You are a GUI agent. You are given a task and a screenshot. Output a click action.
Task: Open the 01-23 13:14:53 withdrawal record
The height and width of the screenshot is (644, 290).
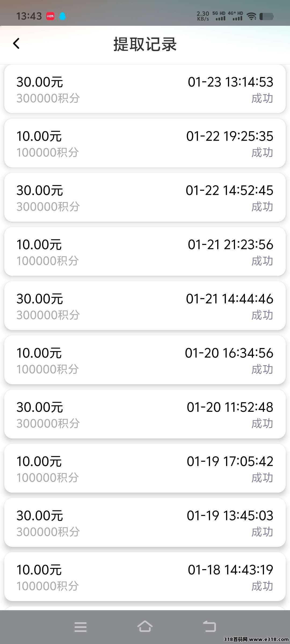click(x=145, y=89)
